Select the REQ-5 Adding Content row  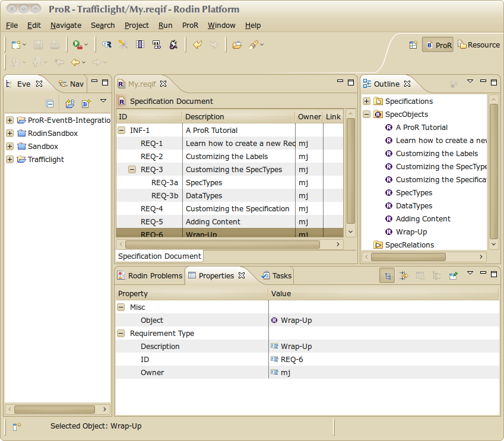pos(230,222)
